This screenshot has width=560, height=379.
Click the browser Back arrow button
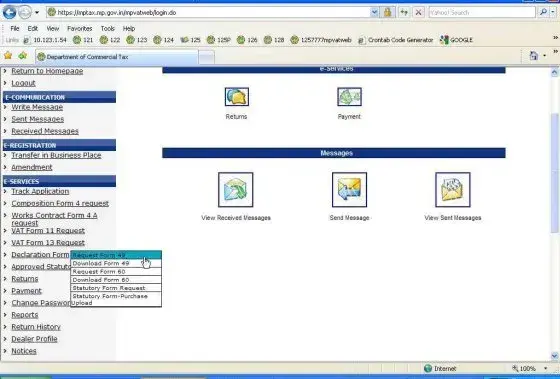click(9, 13)
